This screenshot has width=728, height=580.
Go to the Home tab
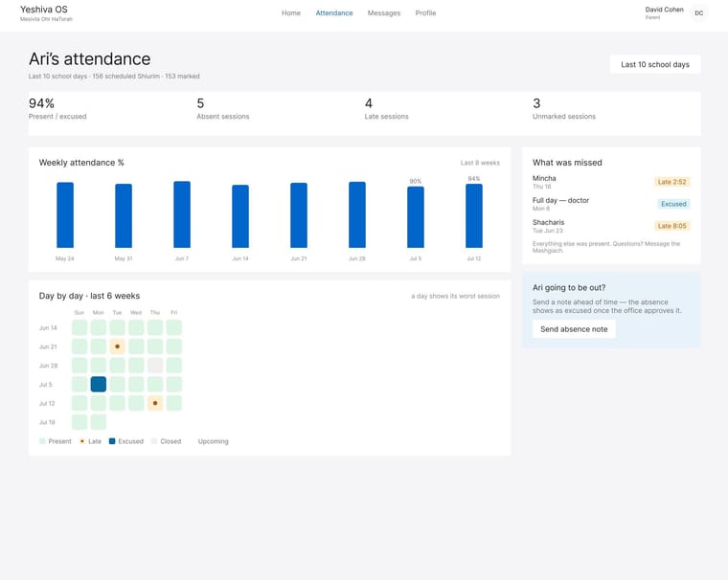(x=291, y=13)
